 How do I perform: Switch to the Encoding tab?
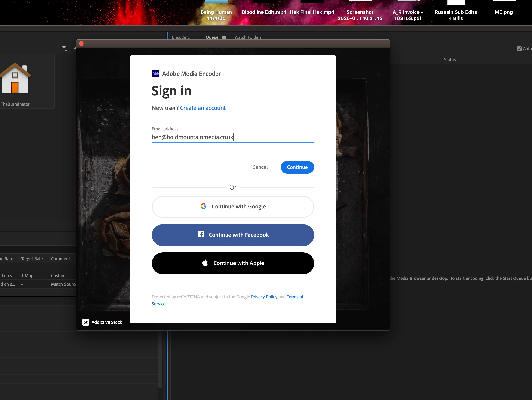click(181, 37)
